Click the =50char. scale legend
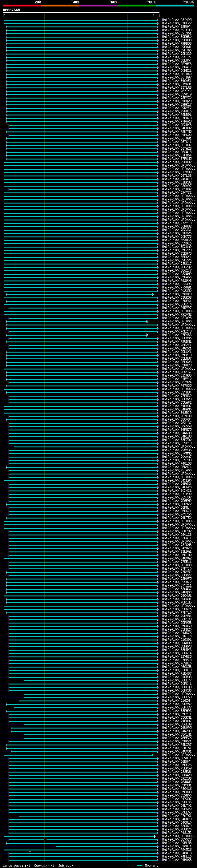Image resolution: width=197 pixels, height=868 pixels. [x=147, y=865]
